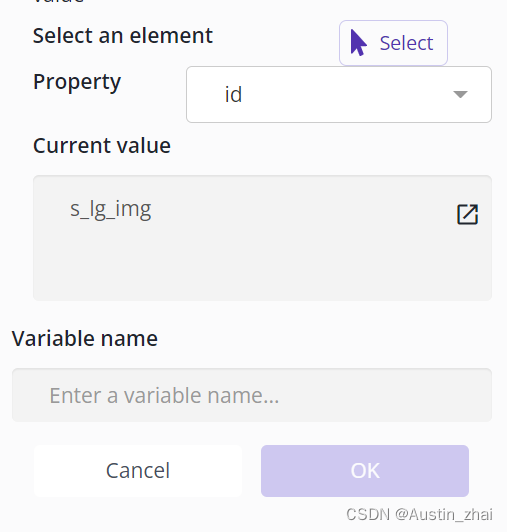Click the Property label

(x=77, y=82)
